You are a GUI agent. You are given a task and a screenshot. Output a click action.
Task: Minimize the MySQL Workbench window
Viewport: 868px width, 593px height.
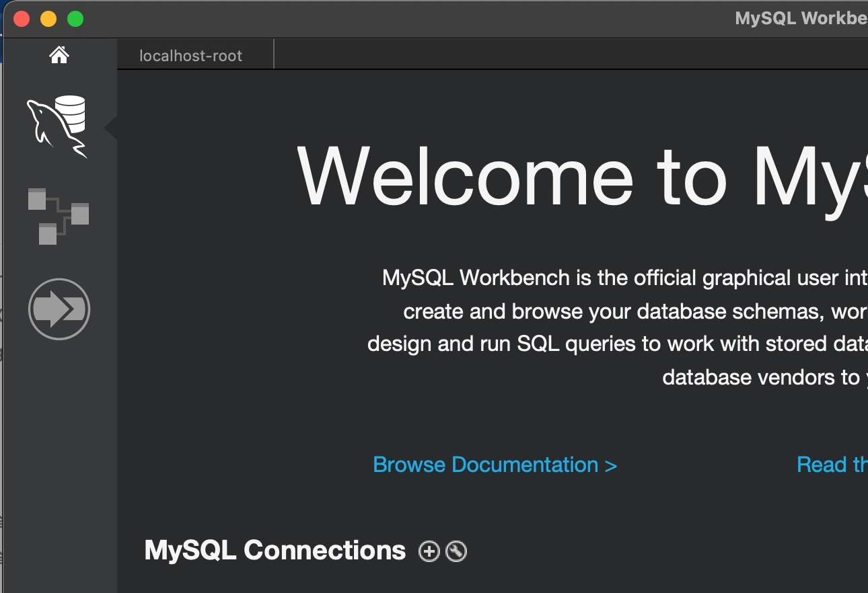[48, 19]
